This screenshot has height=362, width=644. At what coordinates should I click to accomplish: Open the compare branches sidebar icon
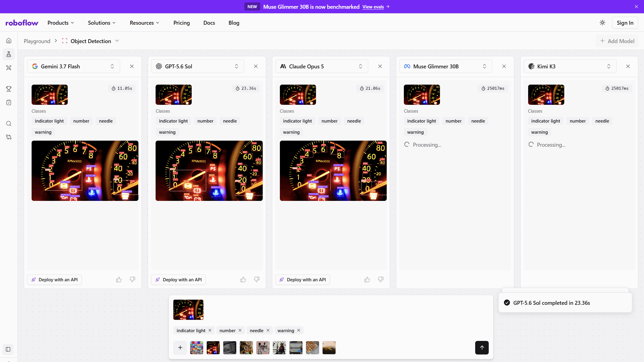(9, 137)
